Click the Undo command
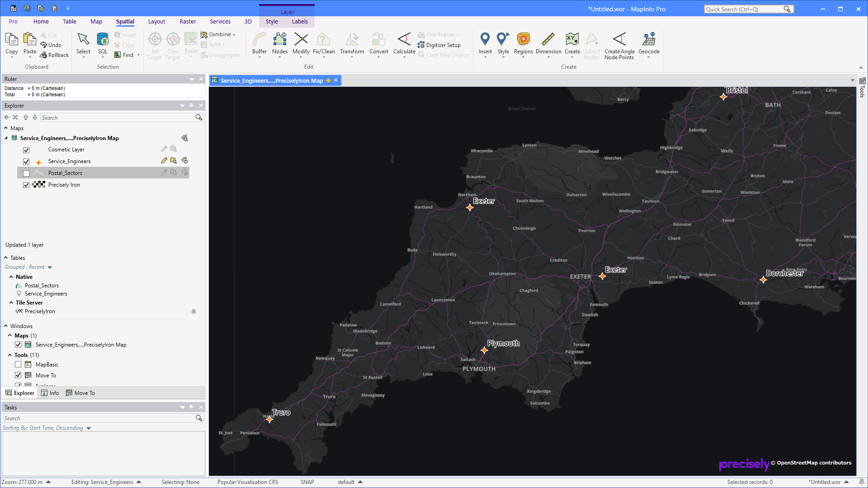The width and height of the screenshot is (868, 488). click(51, 45)
